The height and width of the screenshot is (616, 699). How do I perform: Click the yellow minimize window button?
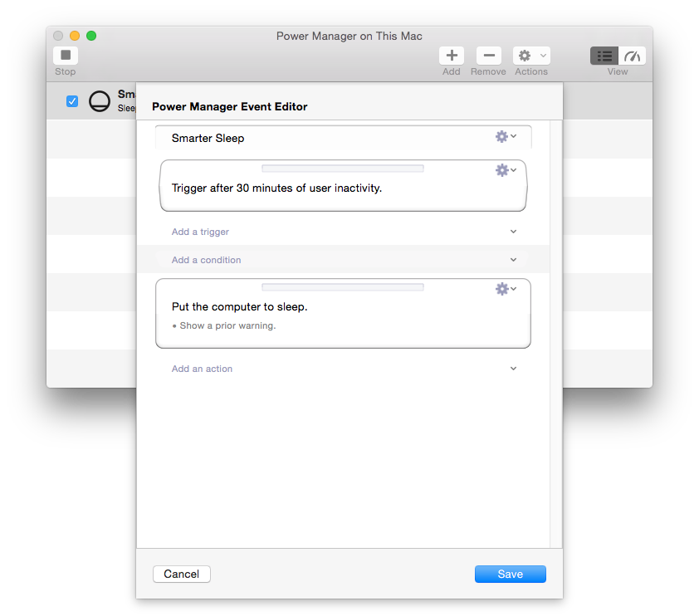pos(75,36)
